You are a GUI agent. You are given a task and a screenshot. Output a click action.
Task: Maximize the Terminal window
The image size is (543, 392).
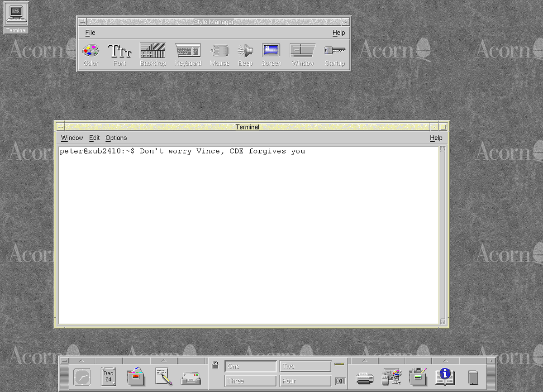click(443, 127)
